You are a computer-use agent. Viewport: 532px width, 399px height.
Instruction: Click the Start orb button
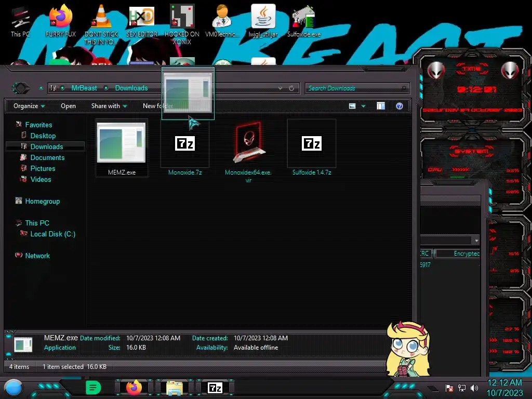click(14, 388)
